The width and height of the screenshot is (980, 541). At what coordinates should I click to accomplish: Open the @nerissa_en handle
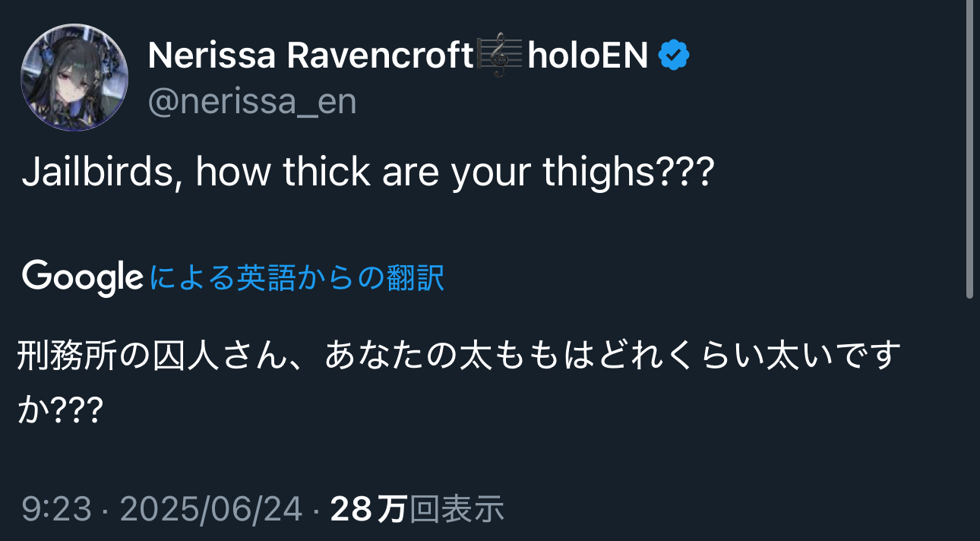click(x=252, y=102)
